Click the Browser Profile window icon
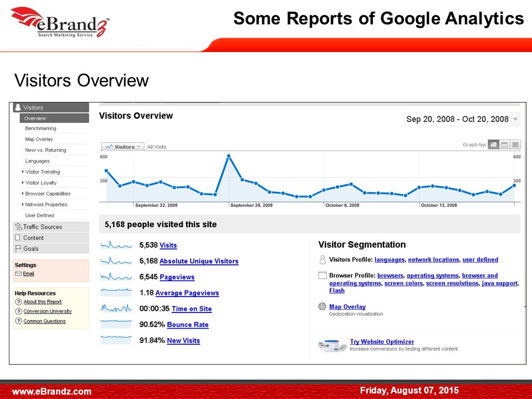Image resolution: width=532 pixels, height=399 pixels. 323,275
